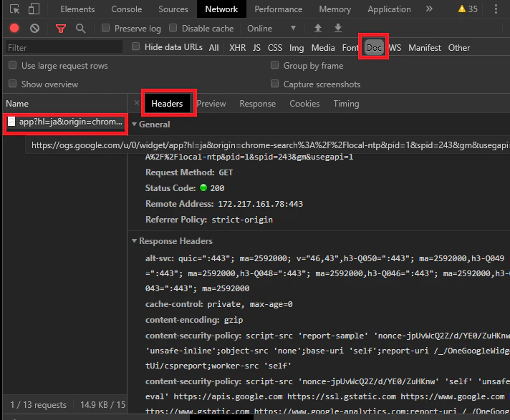The width and height of the screenshot is (510, 420).
Task: Open the Memory panel tab
Action: tap(335, 9)
